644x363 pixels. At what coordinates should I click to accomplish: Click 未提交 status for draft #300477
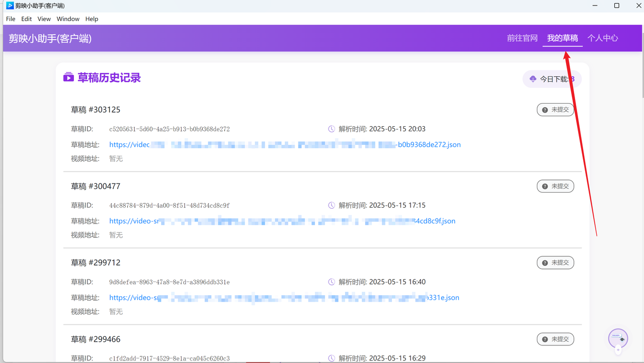555,186
